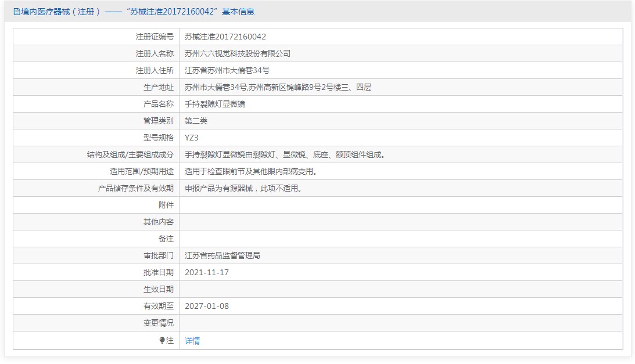Select intended use text 适用于检查眼前节及其他眼内部病变用。
The height and width of the screenshot is (364, 635).
[251, 171]
